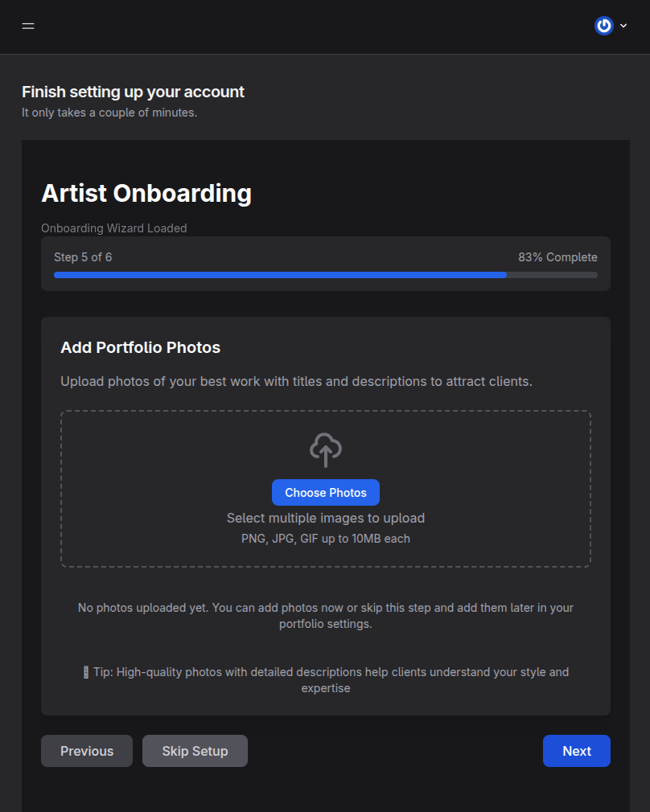Click the Choose Photos button
The height and width of the screenshot is (812, 650).
pos(325,492)
